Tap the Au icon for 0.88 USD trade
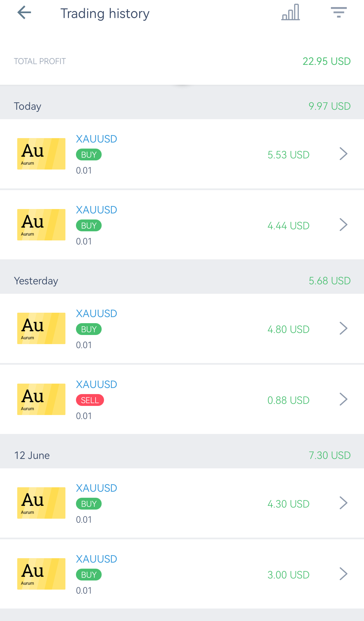 [41, 399]
